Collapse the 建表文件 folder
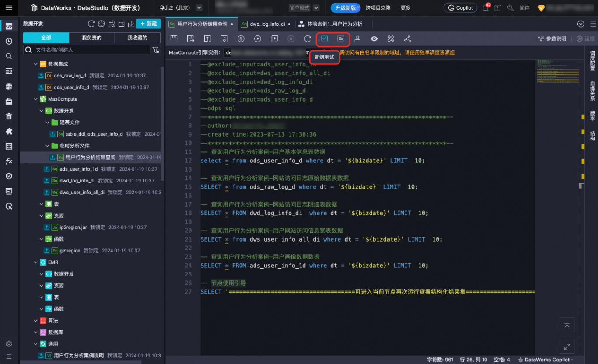Image resolution: width=598 pixels, height=364 pixels. [x=47, y=122]
